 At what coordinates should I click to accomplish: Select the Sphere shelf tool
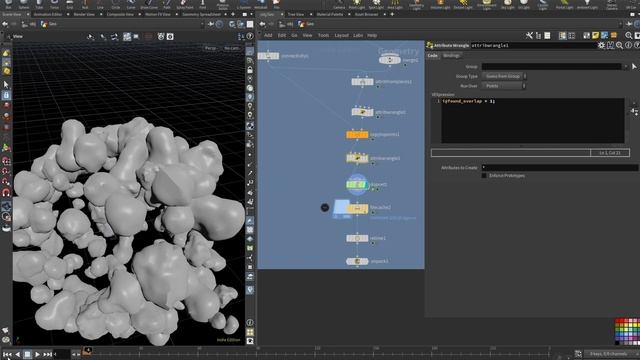(x=24, y=4)
